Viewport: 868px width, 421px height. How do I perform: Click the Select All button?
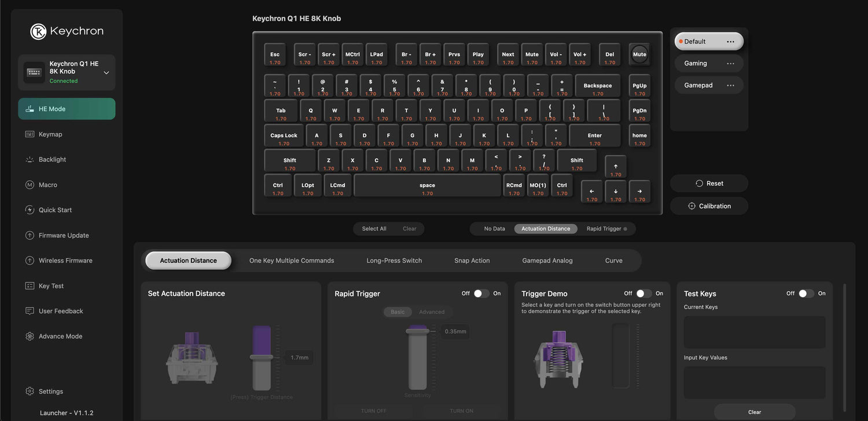click(x=374, y=229)
